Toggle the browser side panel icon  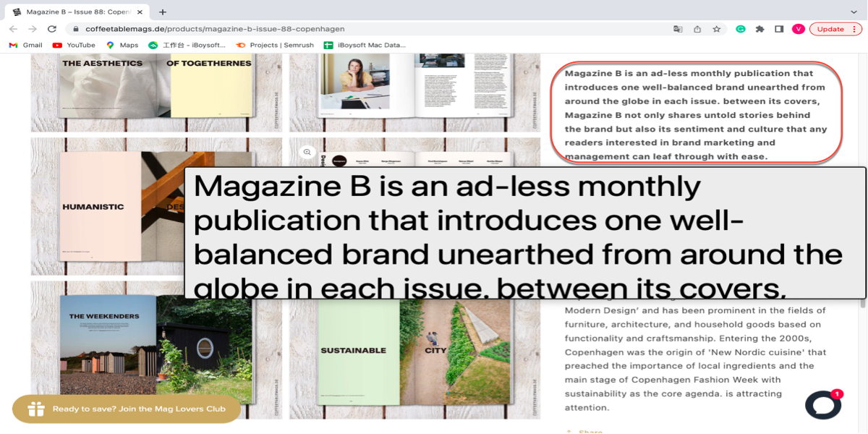coord(779,29)
